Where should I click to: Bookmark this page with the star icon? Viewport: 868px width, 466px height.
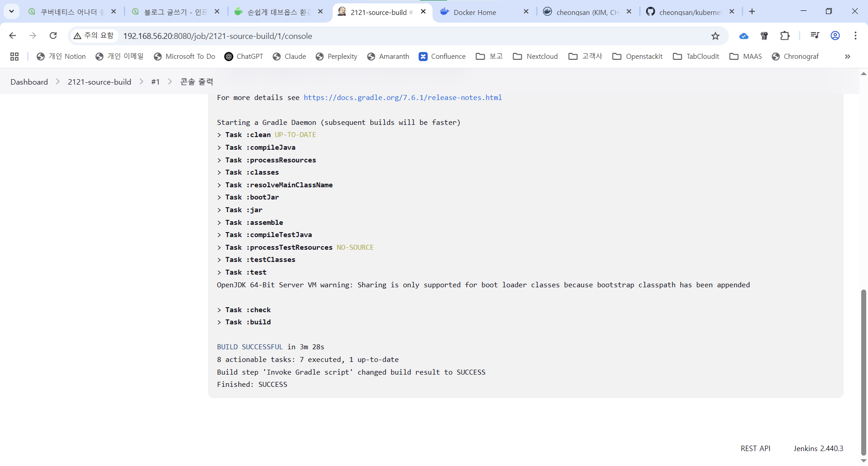tap(715, 36)
